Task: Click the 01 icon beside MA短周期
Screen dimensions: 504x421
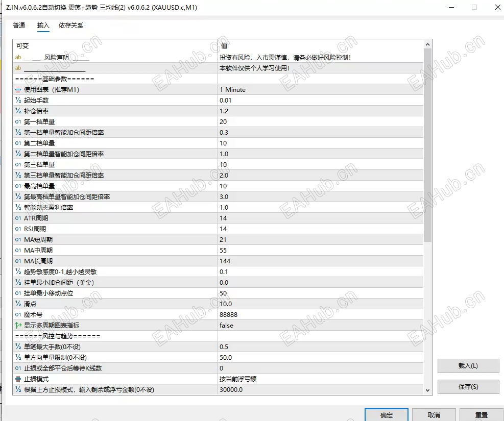Action: [x=18, y=239]
